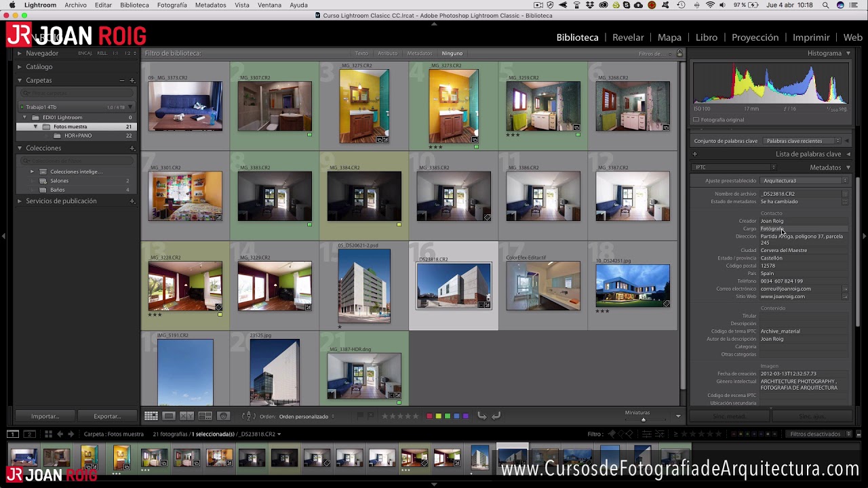Switch to Loupe view icon
Viewport: 868px width, 488px height.
coord(169,416)
